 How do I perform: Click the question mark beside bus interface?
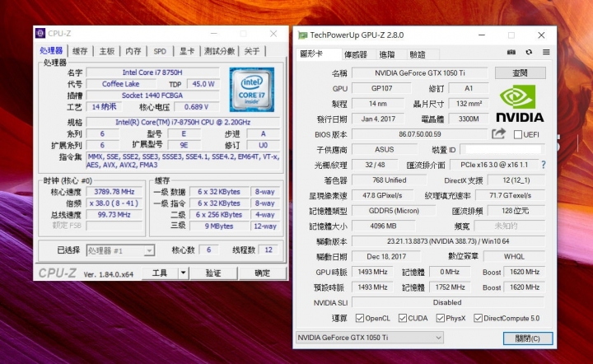click(x=544, y=165)
